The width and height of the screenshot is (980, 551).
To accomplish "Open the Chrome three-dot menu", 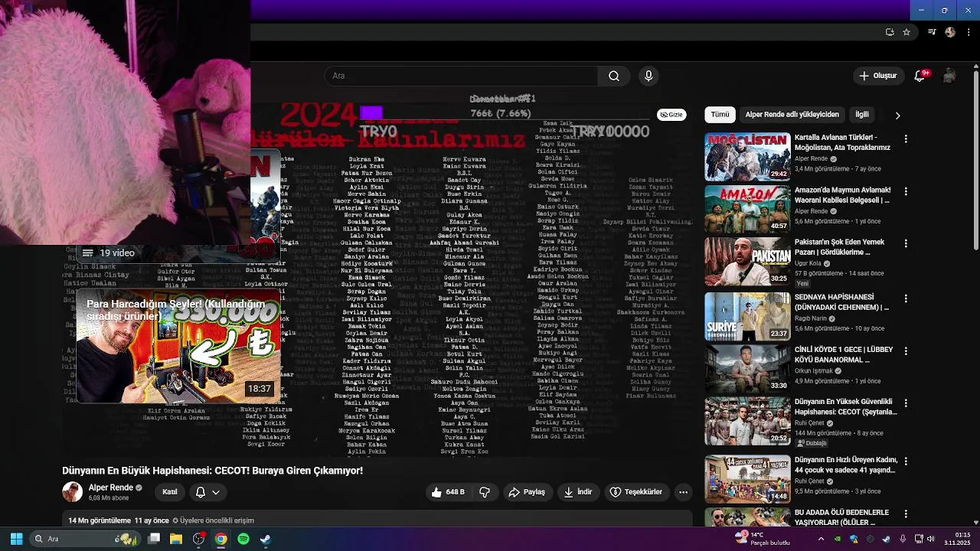I will coord(969,32).
